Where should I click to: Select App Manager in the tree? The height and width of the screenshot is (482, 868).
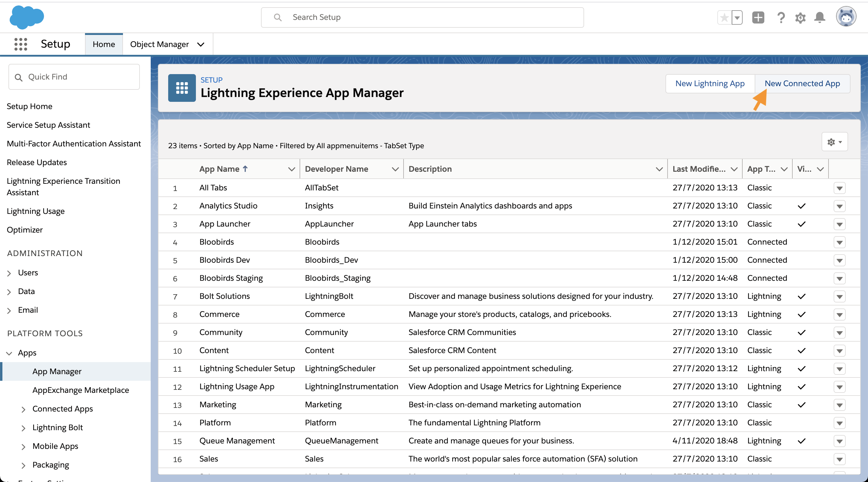tap(57, 371)
